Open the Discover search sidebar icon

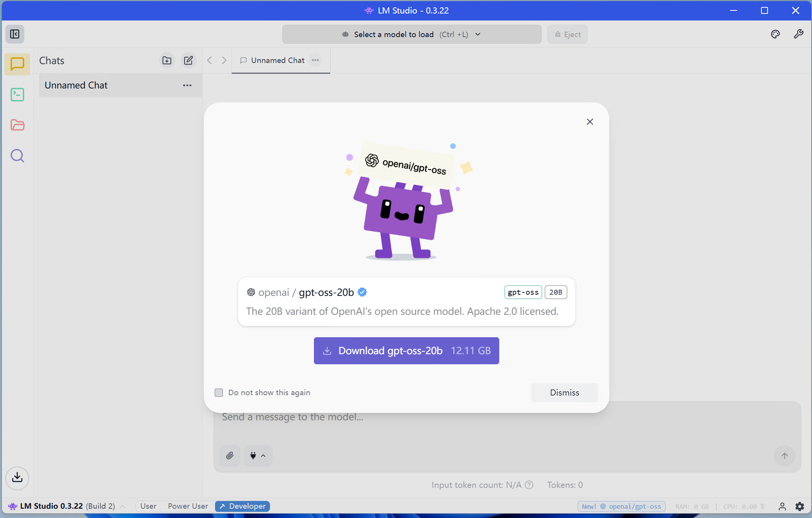coord(17,156)
